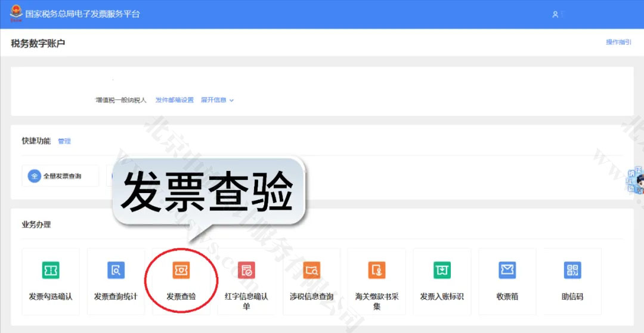Click the 国家税务总局电子发票服务平台 title

point(82,14)
